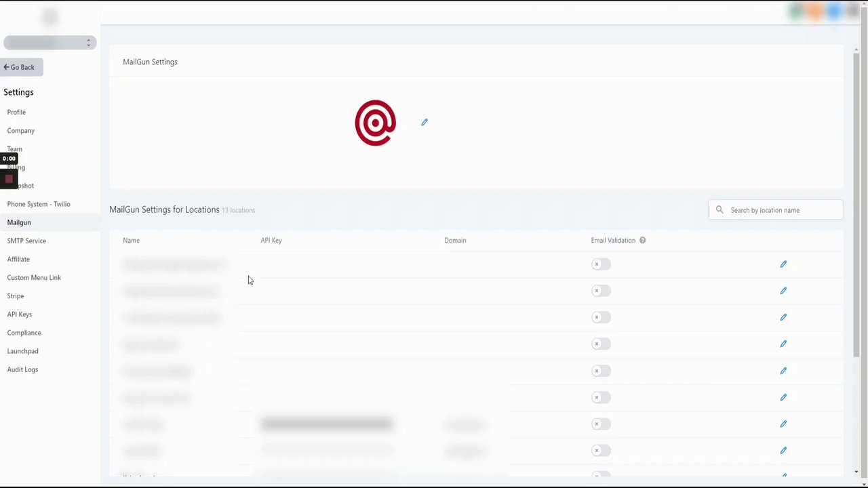Viewport: 868px width, 488px height.
Task: Click the Name column header
Action: pyautogui.click(x=131, y=240)
